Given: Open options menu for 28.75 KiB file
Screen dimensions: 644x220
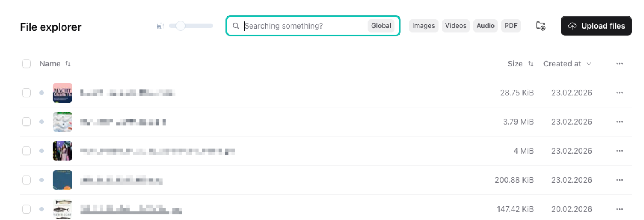Looking at the screenshot, I should click(619, 93).
